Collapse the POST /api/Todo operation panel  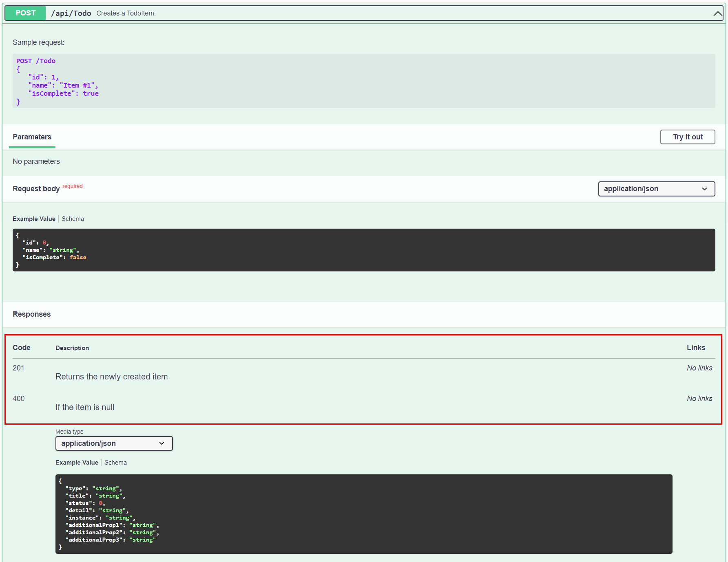[x=717, y=13]
